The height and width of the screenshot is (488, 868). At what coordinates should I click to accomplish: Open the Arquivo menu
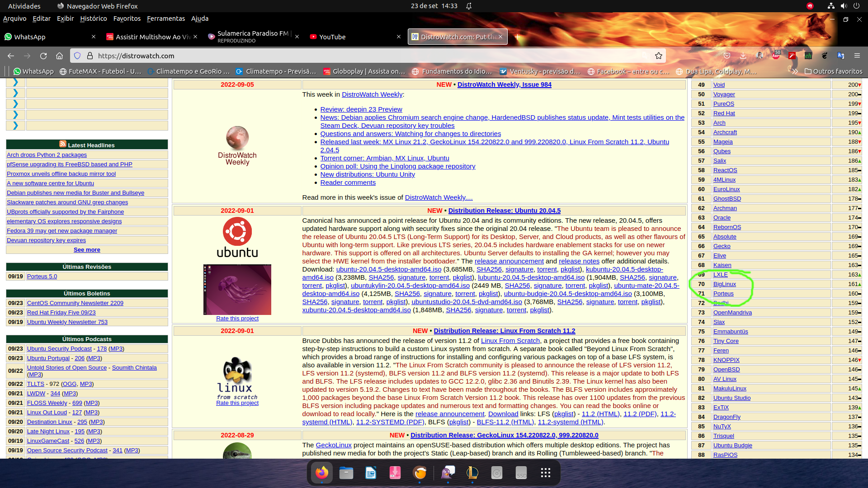click(14, 19)
